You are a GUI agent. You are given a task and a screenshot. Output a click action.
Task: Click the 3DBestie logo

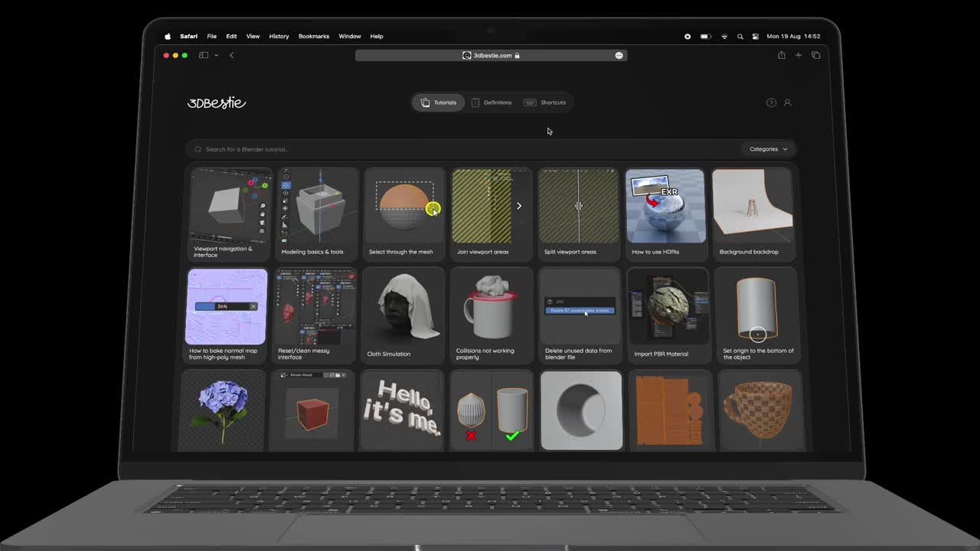[x=217, y=103]
